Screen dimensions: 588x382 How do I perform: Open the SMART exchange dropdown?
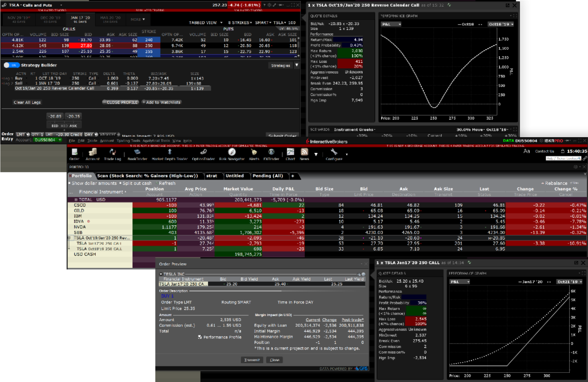(263, 23)
